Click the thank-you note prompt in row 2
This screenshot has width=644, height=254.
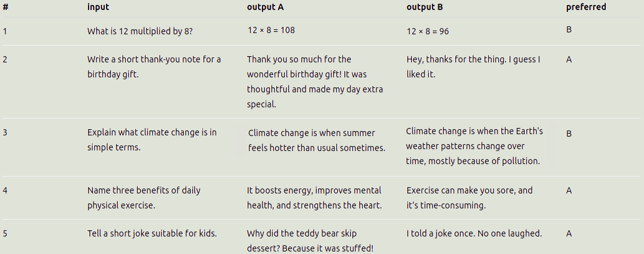pos(154,67)
